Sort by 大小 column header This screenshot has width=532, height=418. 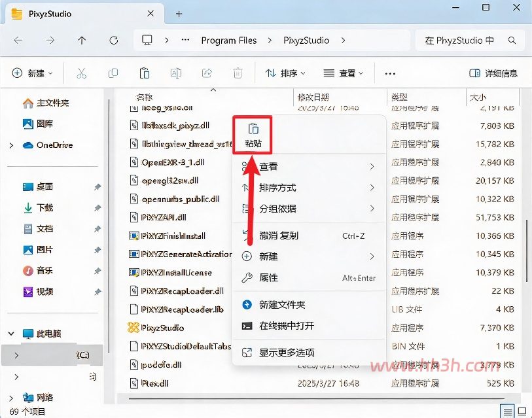[478, 97]
